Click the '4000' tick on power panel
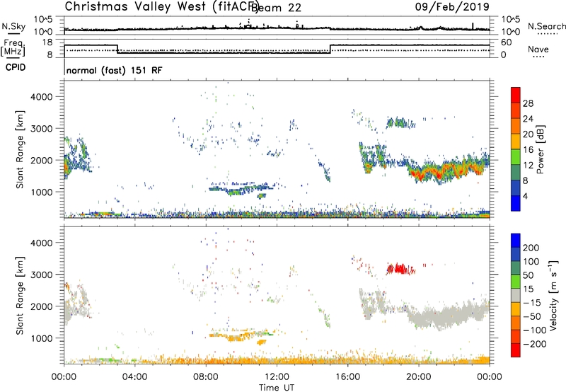 [x=41, y=97]
